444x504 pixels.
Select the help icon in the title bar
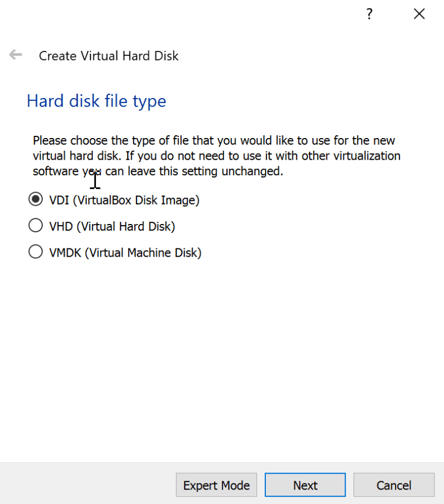tap(369, 14)
